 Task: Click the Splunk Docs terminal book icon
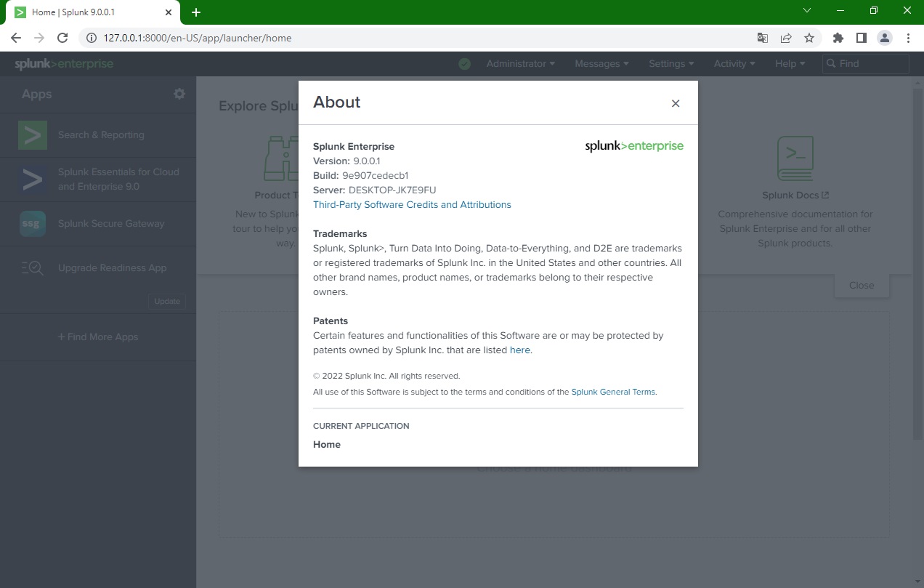pos(795,158)
